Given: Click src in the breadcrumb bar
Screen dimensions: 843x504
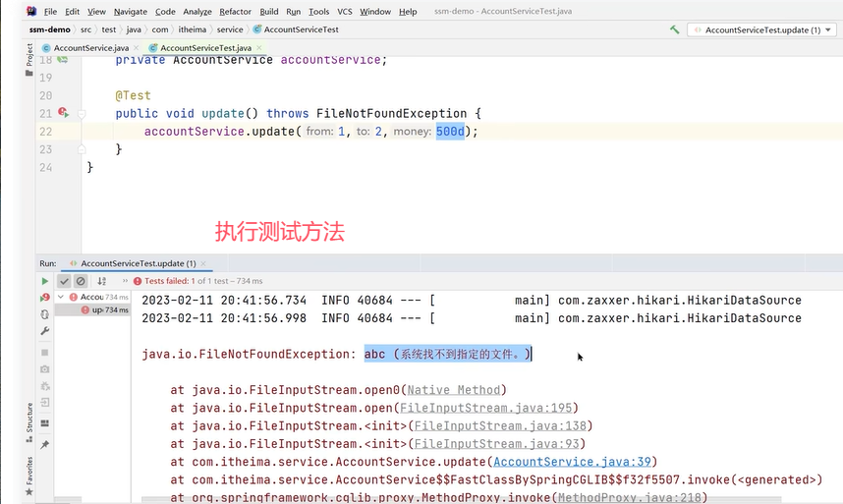Looking at the screenshot, I should (86, 29).
